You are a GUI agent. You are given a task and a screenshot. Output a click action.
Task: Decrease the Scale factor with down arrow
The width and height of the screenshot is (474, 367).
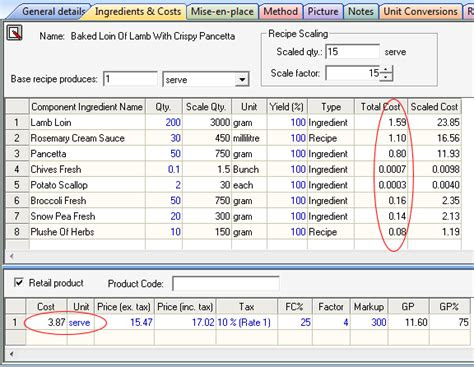pyautogui.click(x=386, y=77)
